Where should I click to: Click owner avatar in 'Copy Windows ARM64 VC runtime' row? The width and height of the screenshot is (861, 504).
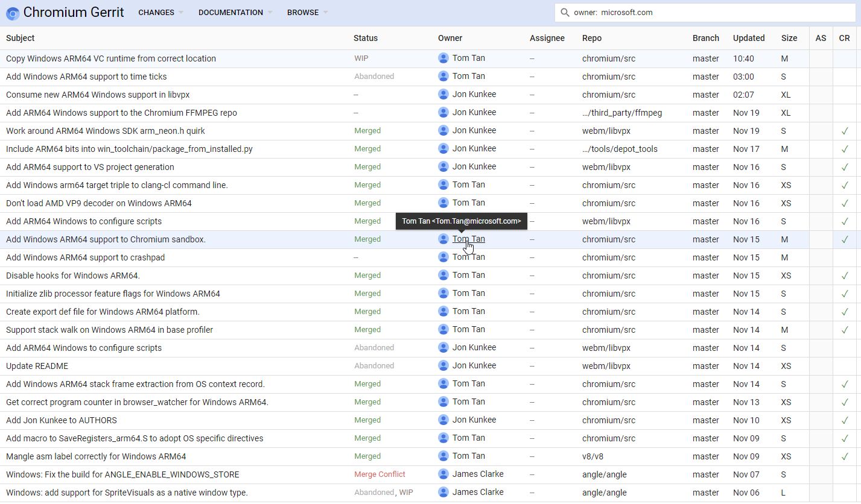click(x=443, y=58)
